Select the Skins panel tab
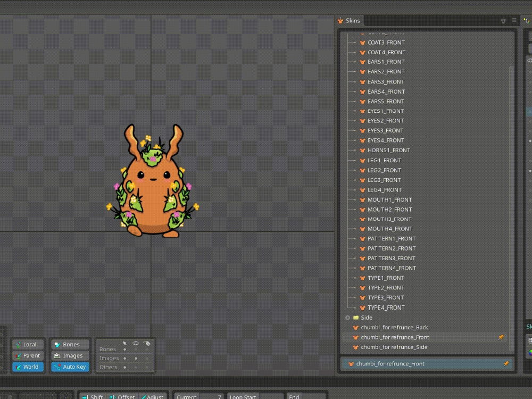This screenshot has width=532, height=399. tap(349, 20)
